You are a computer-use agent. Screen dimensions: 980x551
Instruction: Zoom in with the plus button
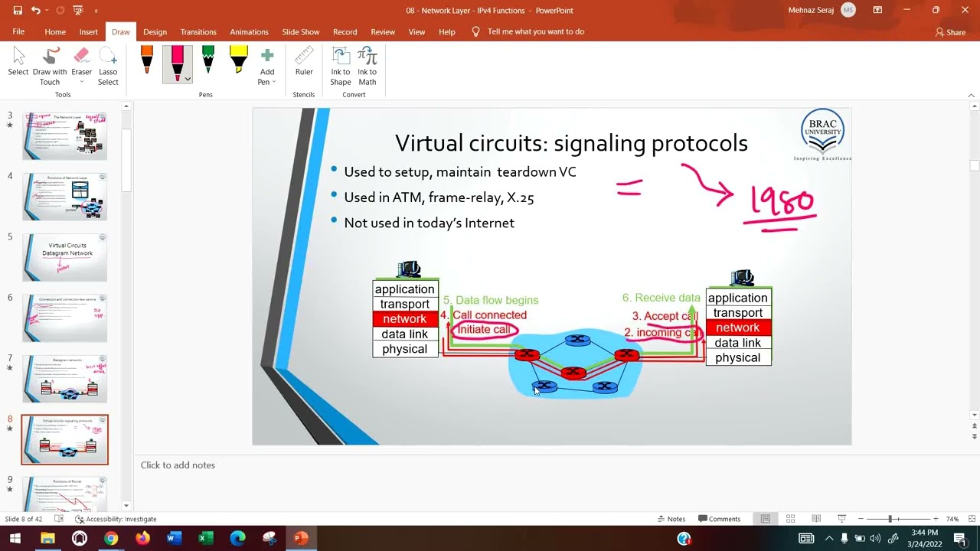[x=936, y=519]
